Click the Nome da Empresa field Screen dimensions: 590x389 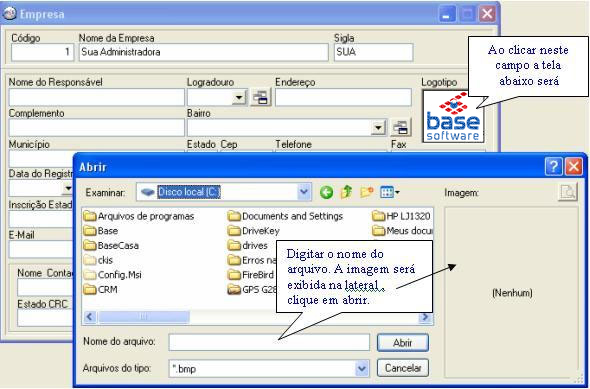pyautogui.click(x=204, y=52)
